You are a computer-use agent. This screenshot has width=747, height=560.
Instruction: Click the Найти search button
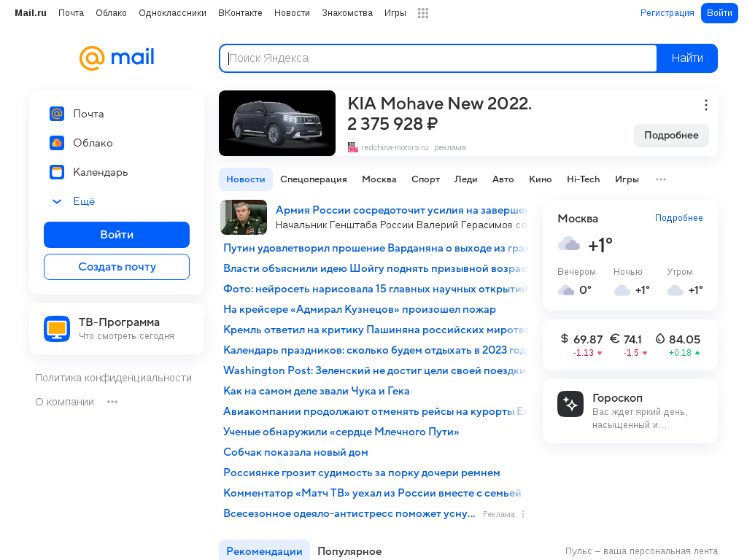click(687, 58)
